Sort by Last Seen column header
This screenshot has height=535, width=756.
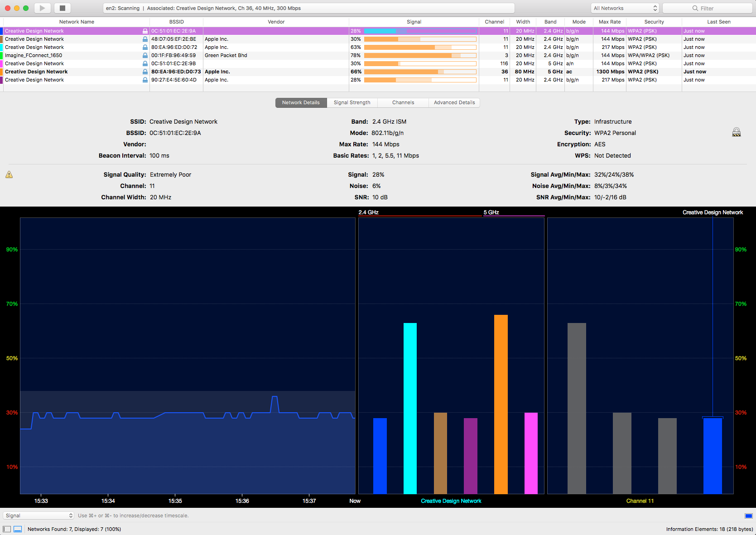[719, 22]
